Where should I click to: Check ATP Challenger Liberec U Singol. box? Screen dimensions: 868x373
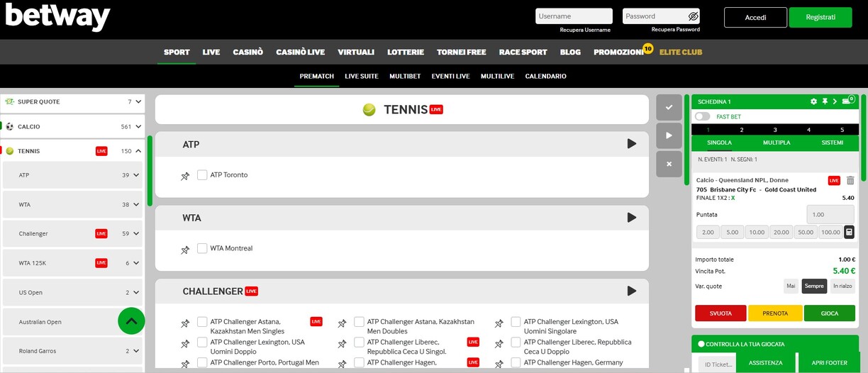pos(359,343)
